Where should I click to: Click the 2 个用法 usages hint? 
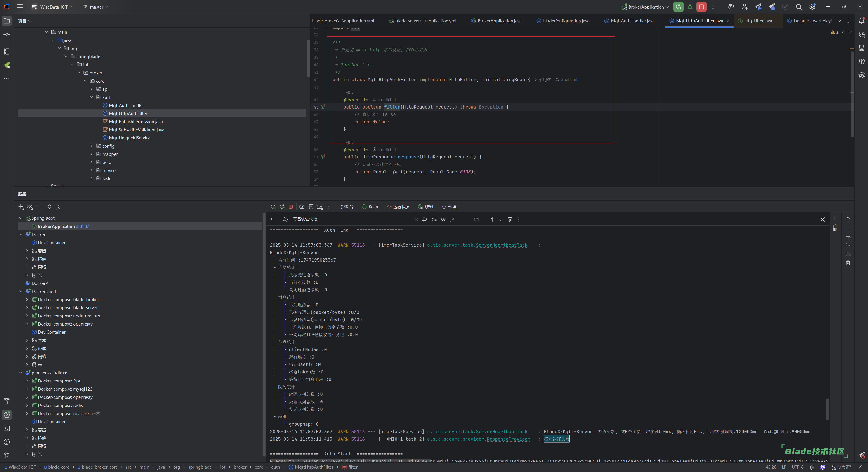543,80
